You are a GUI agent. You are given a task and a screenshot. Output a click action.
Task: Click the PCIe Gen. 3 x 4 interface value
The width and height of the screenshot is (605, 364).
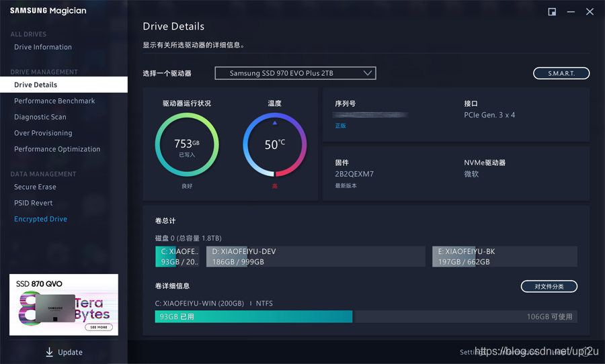coord(489,115)
